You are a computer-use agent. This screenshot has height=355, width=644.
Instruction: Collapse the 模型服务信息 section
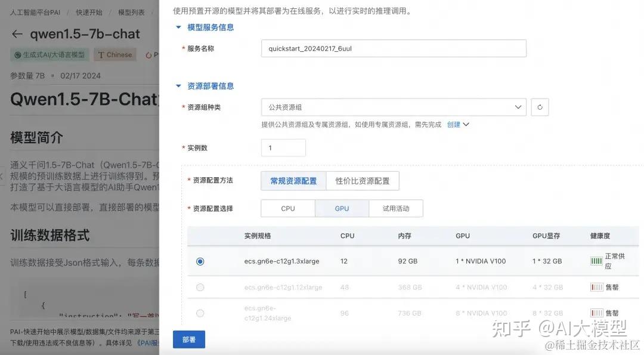pos(178,27)
